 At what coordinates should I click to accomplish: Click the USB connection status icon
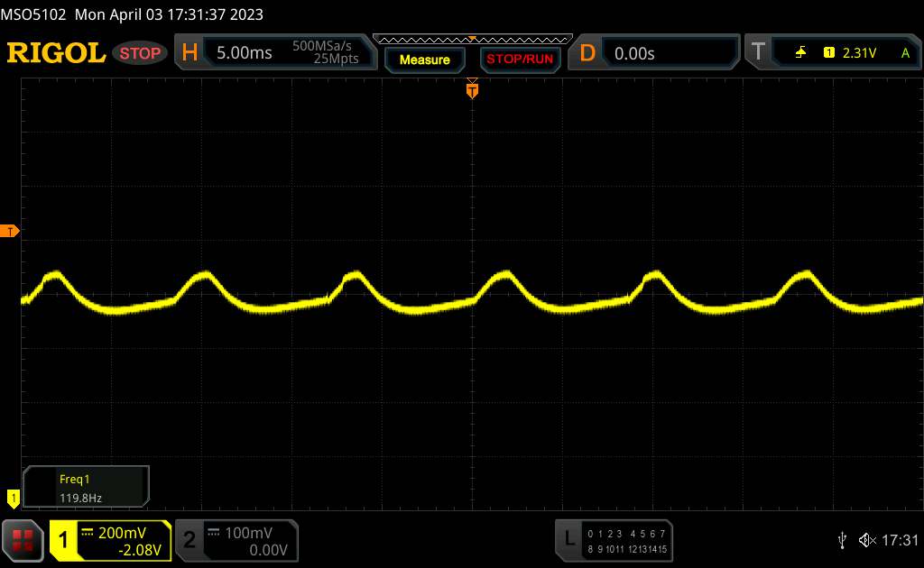pos(842,540)
